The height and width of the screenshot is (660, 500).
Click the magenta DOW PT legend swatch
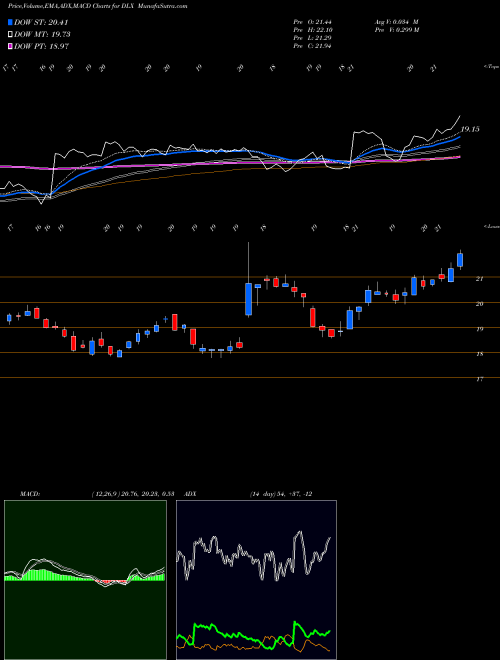(10, 46)
